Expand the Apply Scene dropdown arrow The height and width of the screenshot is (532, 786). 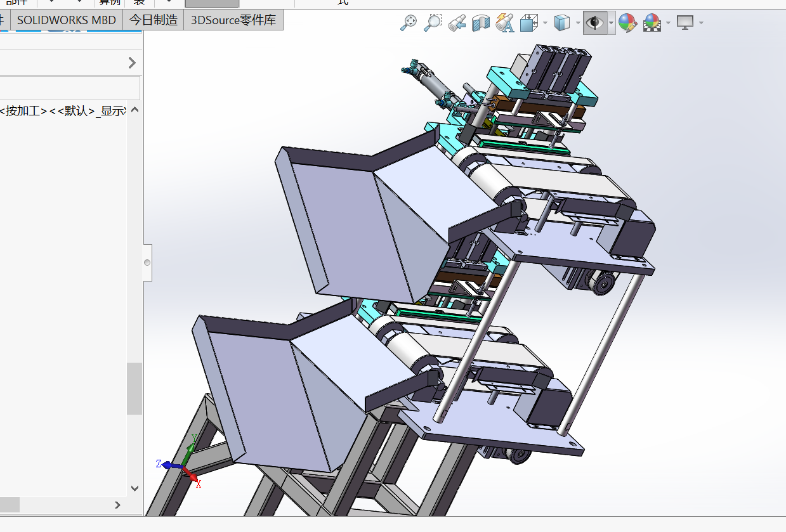668,23
